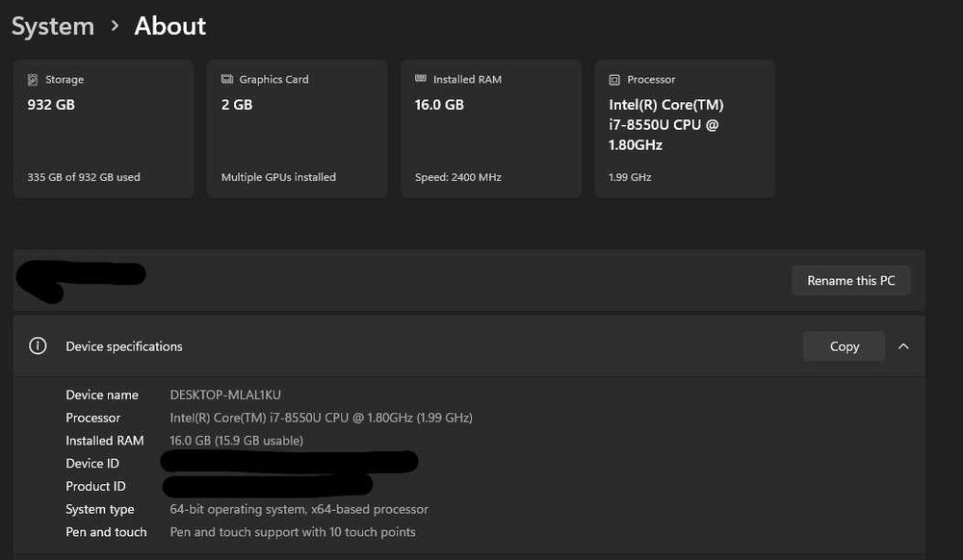
Task: Click the breadcrumb arrow before About
Action: pyautogui.click(x=115, y=26)
